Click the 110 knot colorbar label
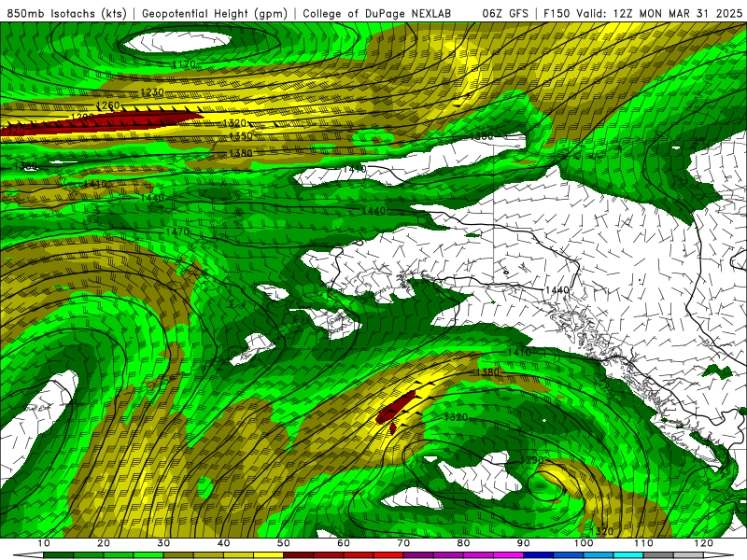Image resolution: width=747 pixels, height=560 pixels. 643,543
